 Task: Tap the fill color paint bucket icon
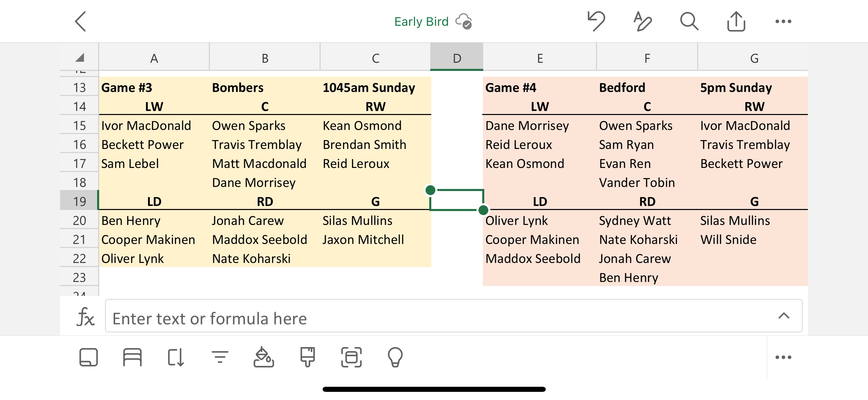264,357
